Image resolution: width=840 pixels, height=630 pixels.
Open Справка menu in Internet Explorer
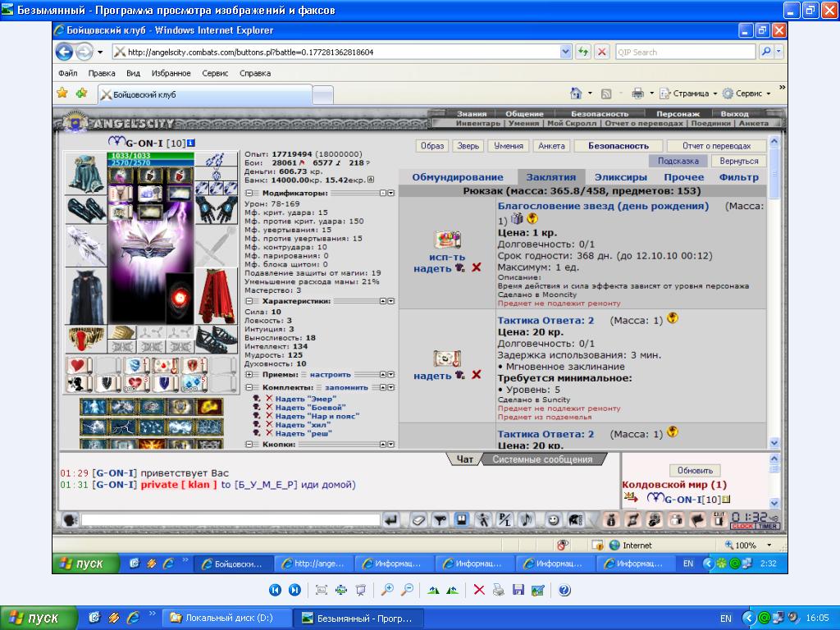255,73
